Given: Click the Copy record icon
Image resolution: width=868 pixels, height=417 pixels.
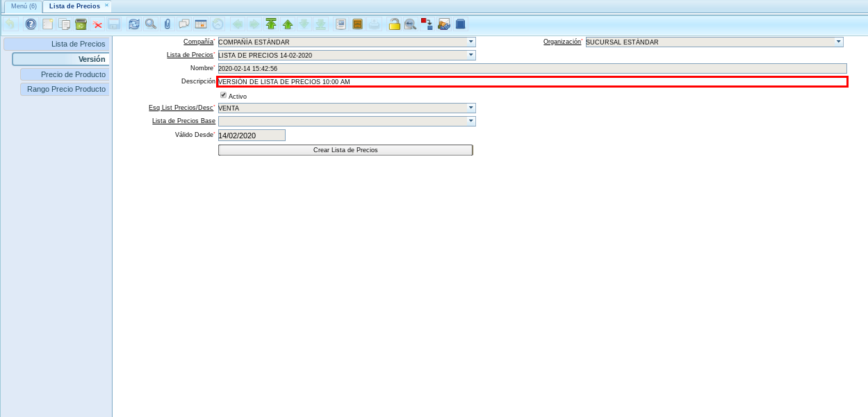Looking at the screenshot, I should point(64,24).
